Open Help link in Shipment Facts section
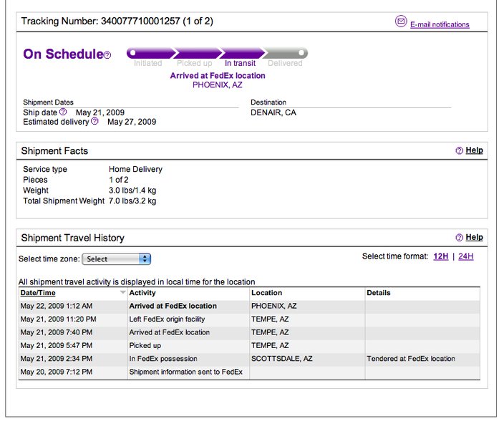Screen dimensions: 504x429 pos(474,150)
